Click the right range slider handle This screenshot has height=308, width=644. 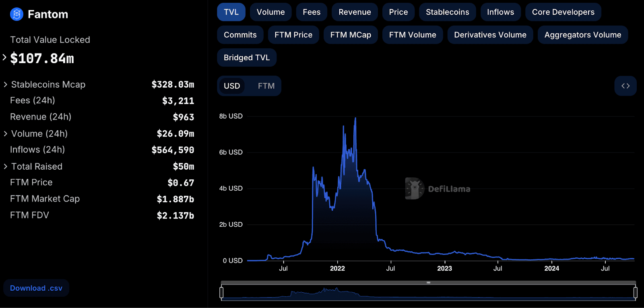(x=635, y=292)
